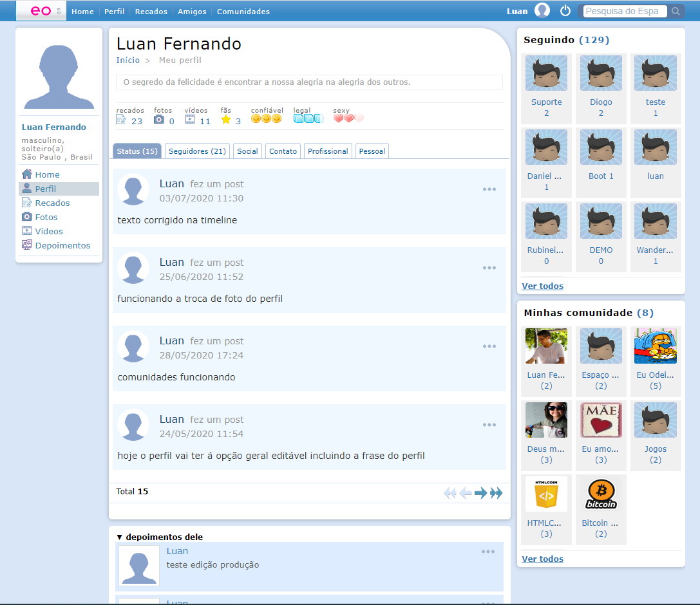The height and width of the screenshot is (605, 700).
Task: Click 'Ver todos' under Seguindo
Action: click(542, 286)
